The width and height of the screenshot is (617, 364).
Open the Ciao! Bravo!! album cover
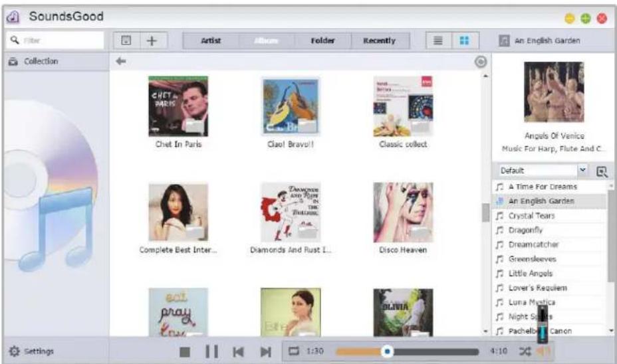291,106
